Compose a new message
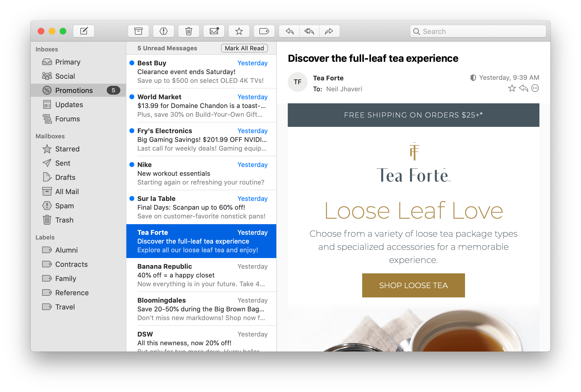The height and width of the screenshot is (392, 581). coord(84,31)
